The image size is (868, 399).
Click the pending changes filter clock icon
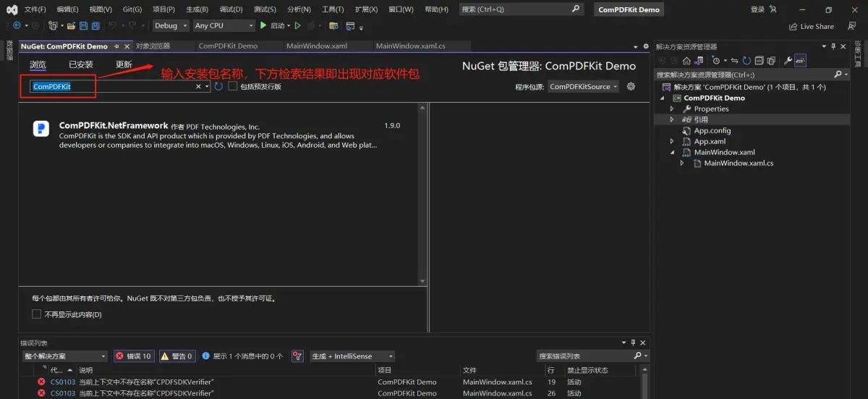point(718,60)
